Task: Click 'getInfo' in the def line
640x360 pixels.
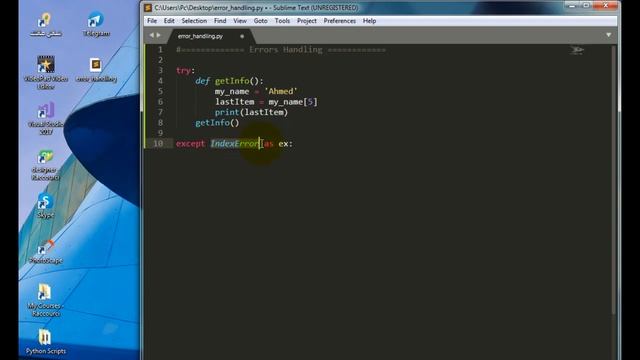Action: pos(232,81)
